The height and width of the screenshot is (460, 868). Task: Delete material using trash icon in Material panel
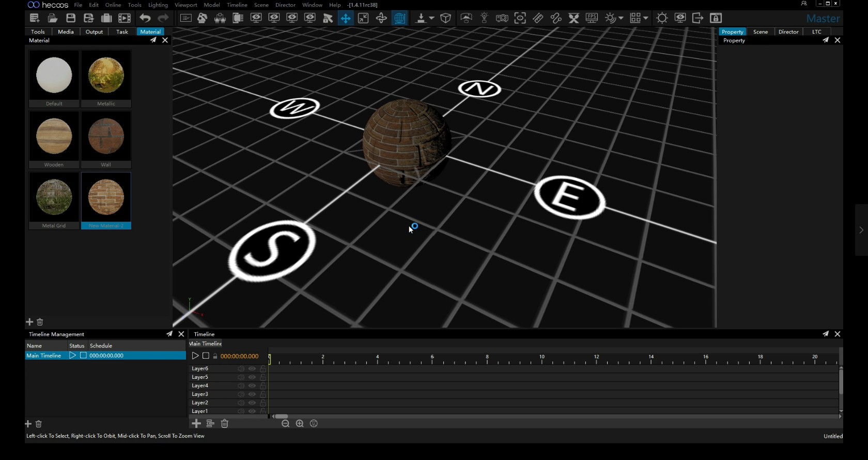point(40,322)
